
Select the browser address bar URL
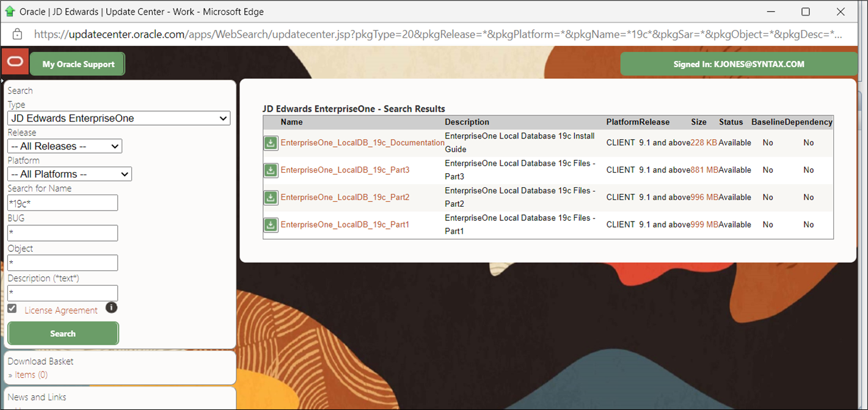click(438, 34)
